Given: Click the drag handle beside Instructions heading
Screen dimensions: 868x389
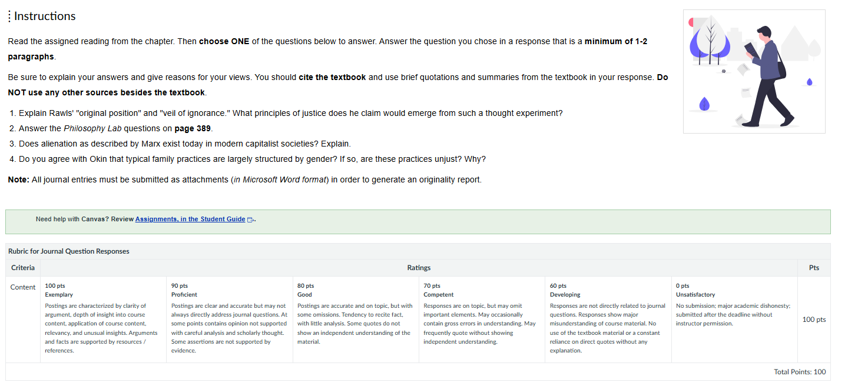Looking at the screenshot, I should click(x=9, y=16).
